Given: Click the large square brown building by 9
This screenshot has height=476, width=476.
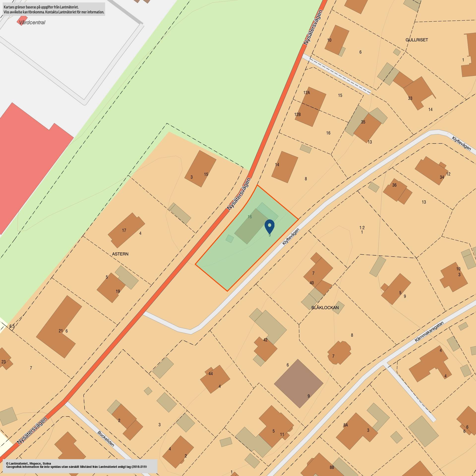Looking at the screenshot, I should [x=298, y=384].
